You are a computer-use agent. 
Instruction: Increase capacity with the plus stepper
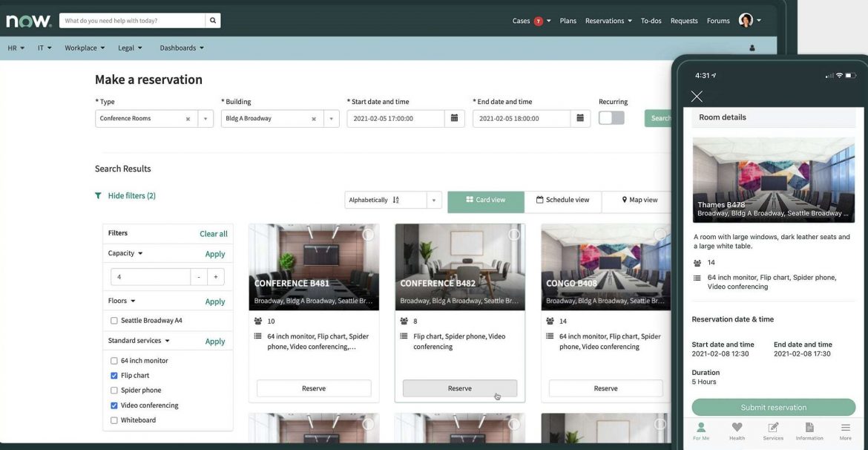(x=215, y=277)
